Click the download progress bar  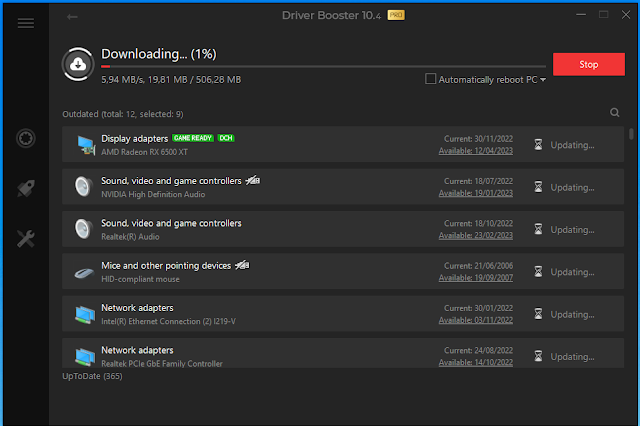(322, 67)
